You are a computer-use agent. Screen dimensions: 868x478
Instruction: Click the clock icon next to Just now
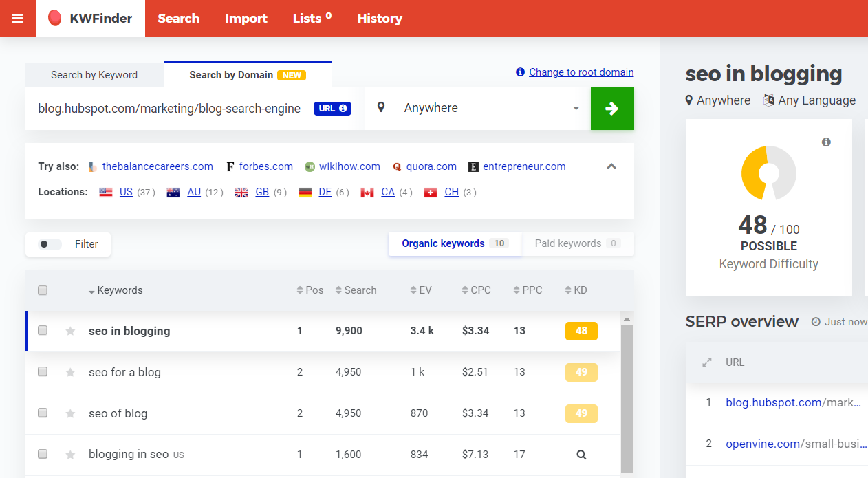[x=816, y=322]
